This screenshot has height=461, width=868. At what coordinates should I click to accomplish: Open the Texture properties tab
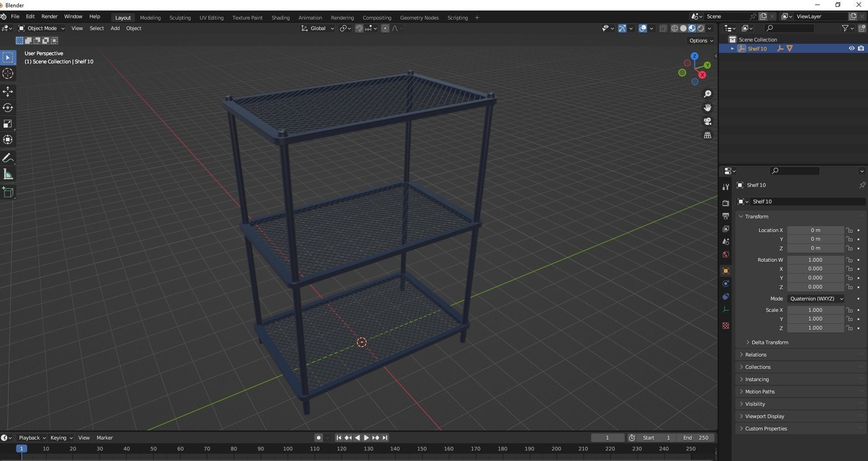(726, 326)
